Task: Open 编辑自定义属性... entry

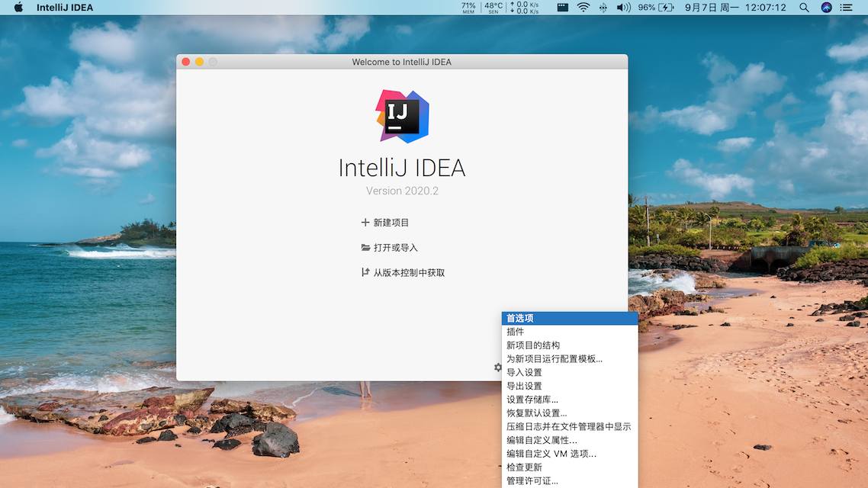Action: (570, 441)
